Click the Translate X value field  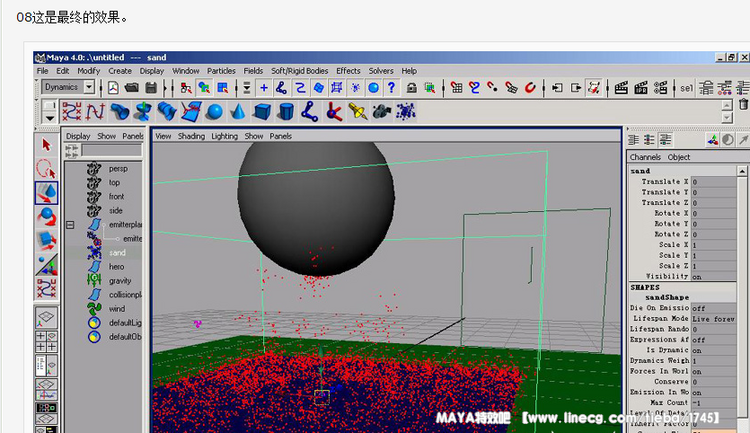click(713, 182)
